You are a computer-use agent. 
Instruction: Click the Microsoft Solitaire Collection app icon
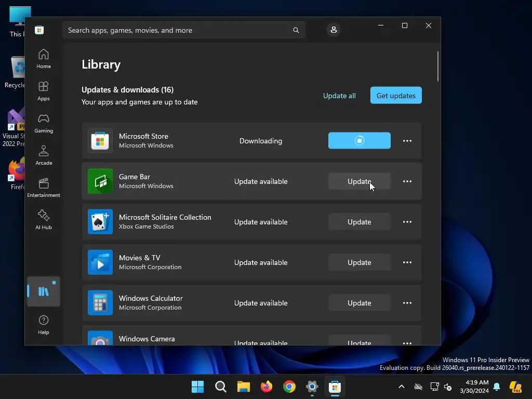tap(100, 221)
